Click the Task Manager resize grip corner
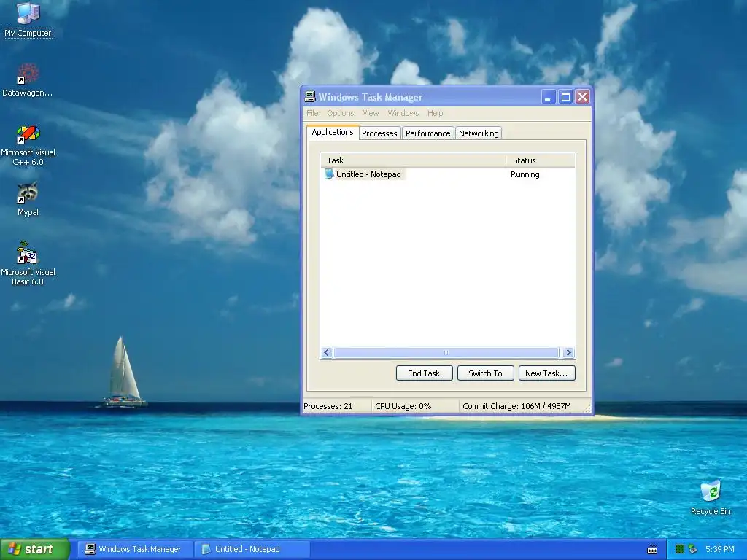This screenshot has width=747, height=560. [x=587, y=408]
